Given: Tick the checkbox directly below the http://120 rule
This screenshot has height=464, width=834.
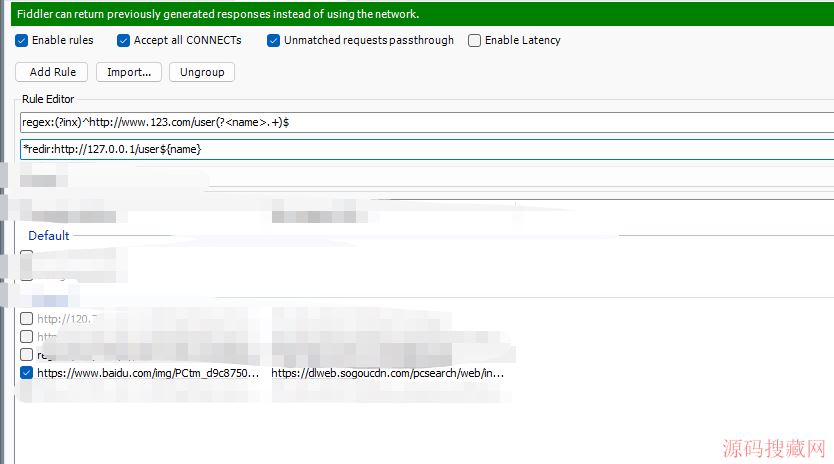Looking at the screenshot, I should click(x=27, y=337).
